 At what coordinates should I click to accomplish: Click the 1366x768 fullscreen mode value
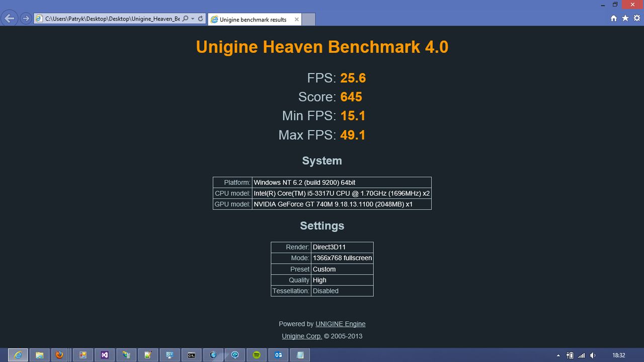click(342, 258)
